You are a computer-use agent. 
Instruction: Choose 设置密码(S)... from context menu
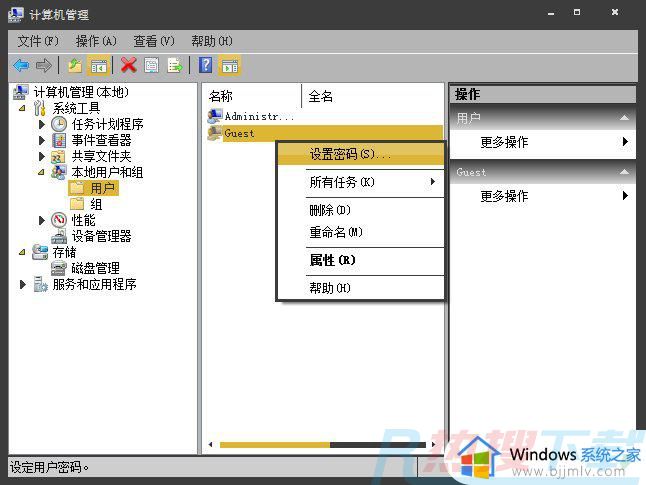(361, 154)
